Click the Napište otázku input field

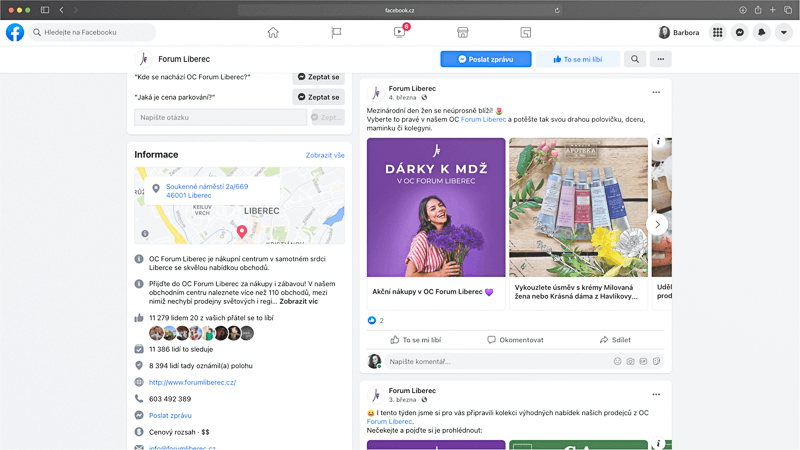[220, 117]
